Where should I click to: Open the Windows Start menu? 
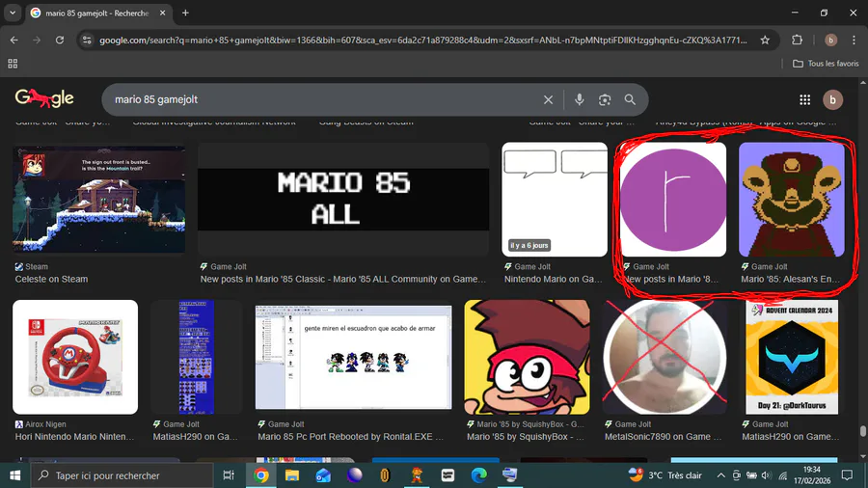14,475
